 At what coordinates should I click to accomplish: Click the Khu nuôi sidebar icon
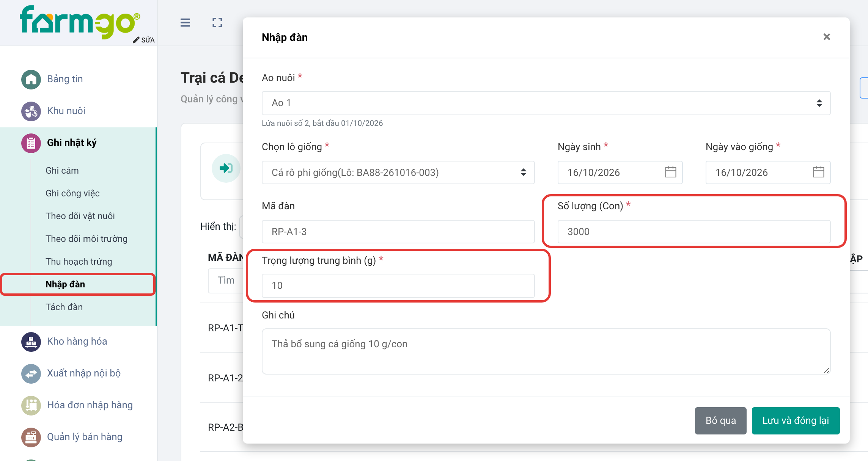coord(31,111)
